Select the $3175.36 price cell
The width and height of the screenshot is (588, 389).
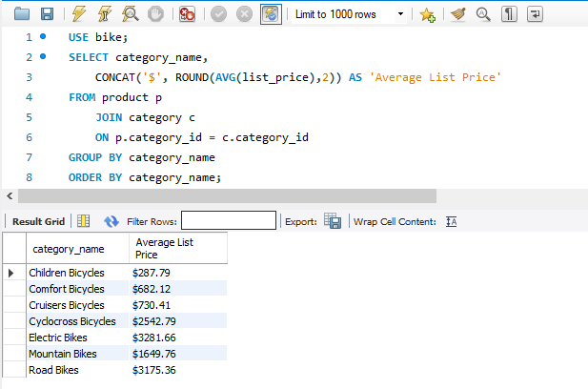click(178, 370)
